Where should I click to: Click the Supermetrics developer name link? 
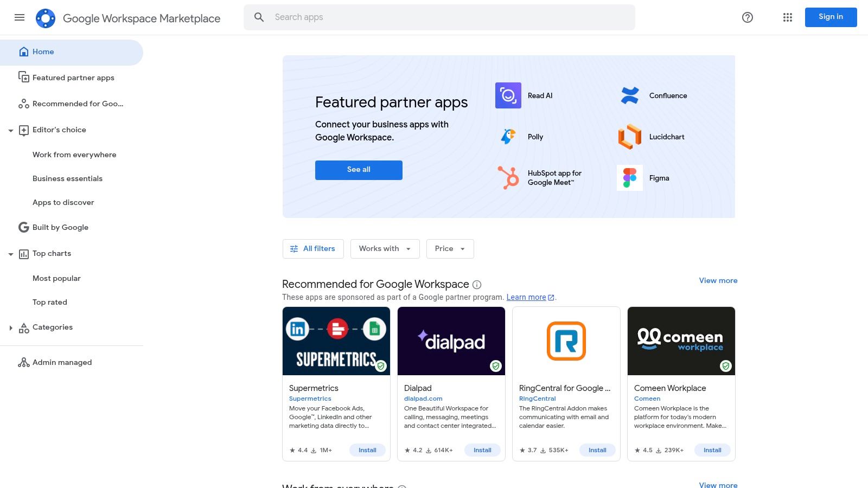point(310,399)
